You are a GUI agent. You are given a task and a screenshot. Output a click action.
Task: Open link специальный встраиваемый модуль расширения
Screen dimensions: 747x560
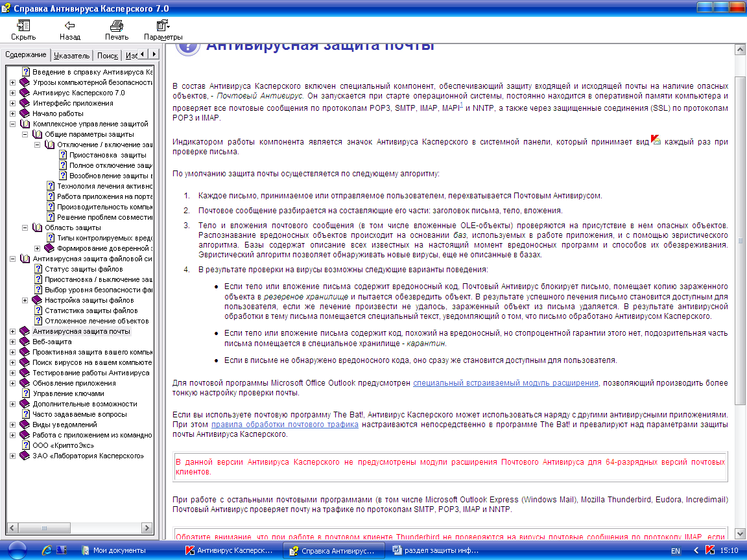pos(506,383)
